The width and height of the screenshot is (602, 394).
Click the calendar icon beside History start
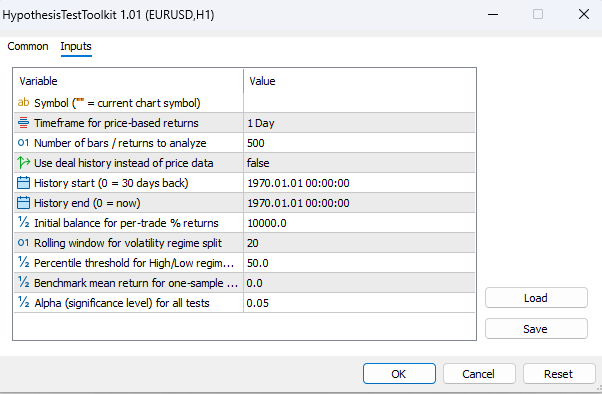coord(23,182)
